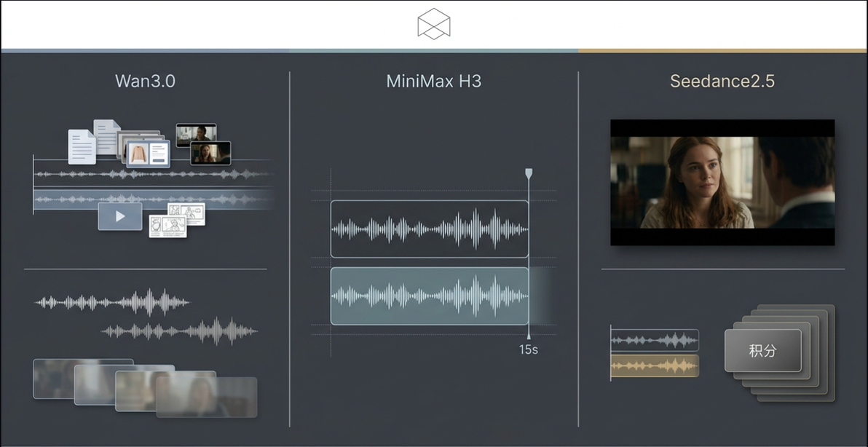The image size is (868, 447).
Task: Click the upper MiniMax H3 waveform clip
Action: pyautogui.click(x=430, y=229)
